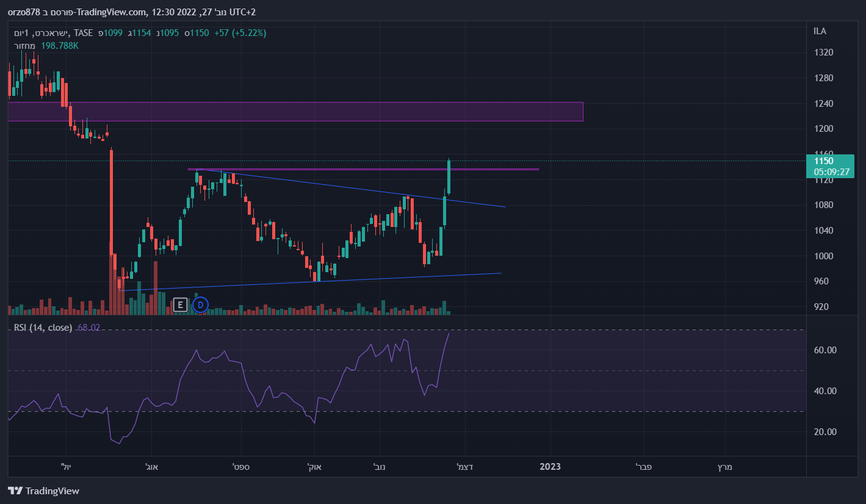Select the purple resistance zone rectangle
This screenshot has height=504, width=866.
click(x=295, y=112)
